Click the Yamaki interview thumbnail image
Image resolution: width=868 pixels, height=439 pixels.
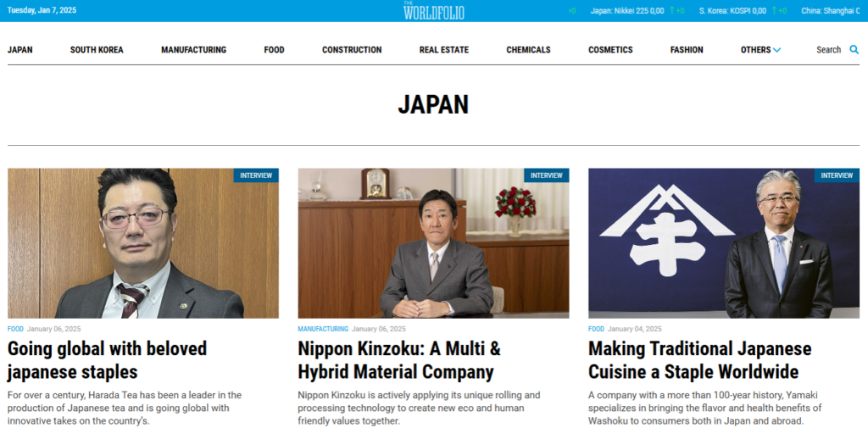tap(723, 243)
